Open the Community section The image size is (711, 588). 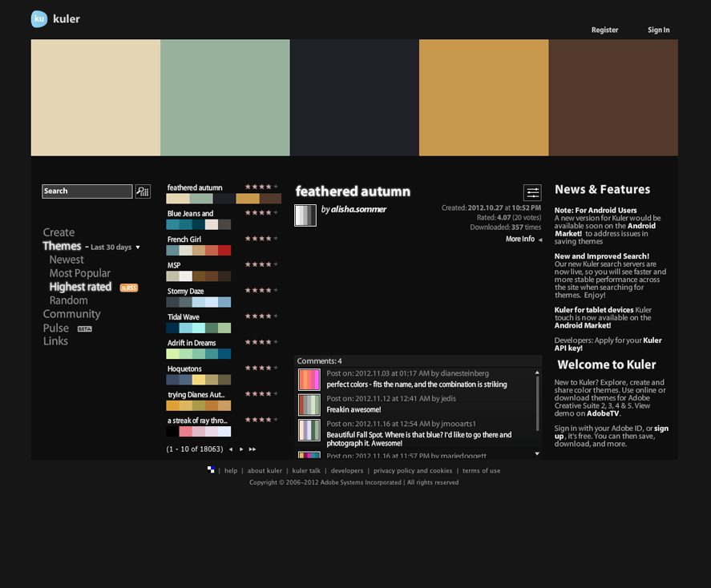(x=71, y=314)
